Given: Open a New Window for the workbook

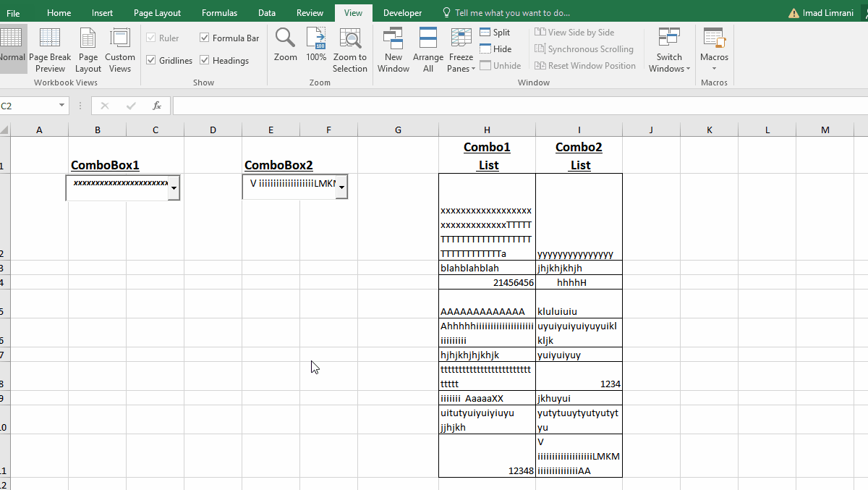Looking at the screenshot, I should pyautogui.click(x=393, y=46).
